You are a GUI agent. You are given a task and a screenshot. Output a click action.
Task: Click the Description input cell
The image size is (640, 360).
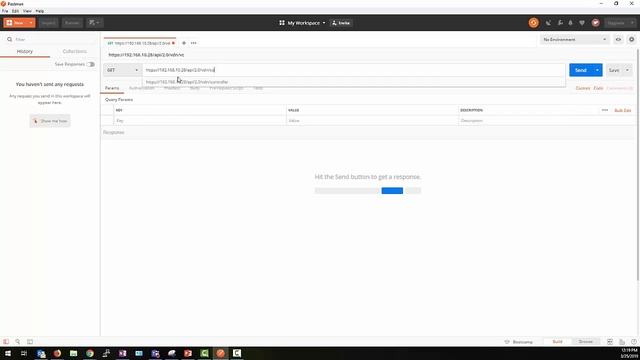[546, 121]
